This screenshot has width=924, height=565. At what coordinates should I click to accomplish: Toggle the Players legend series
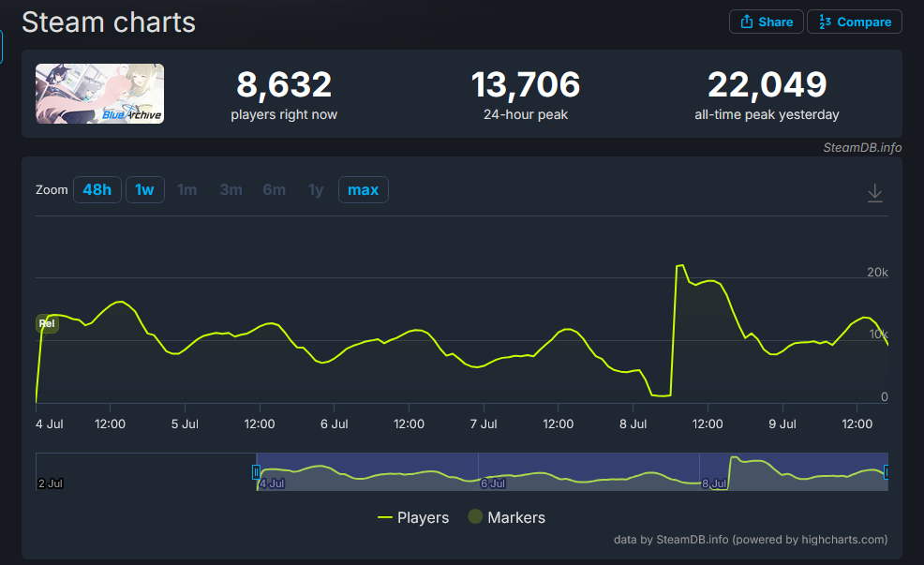tap(413, 517)
